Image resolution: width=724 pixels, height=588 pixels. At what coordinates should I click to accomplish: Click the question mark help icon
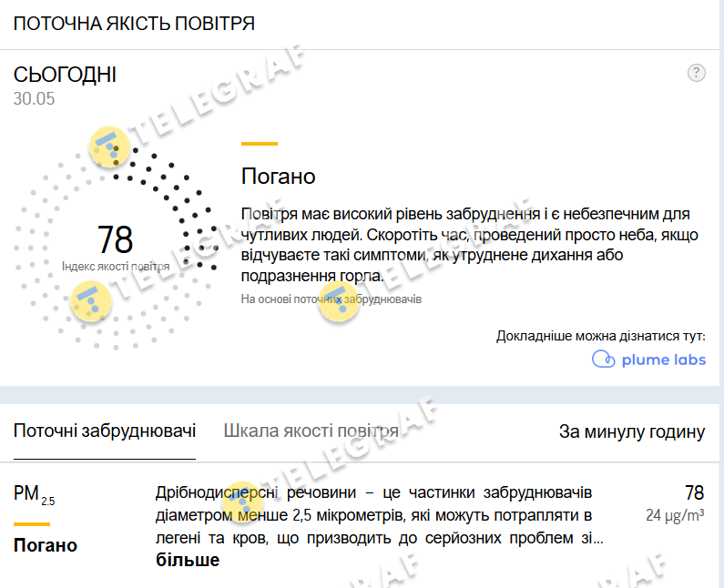[697, 74]
